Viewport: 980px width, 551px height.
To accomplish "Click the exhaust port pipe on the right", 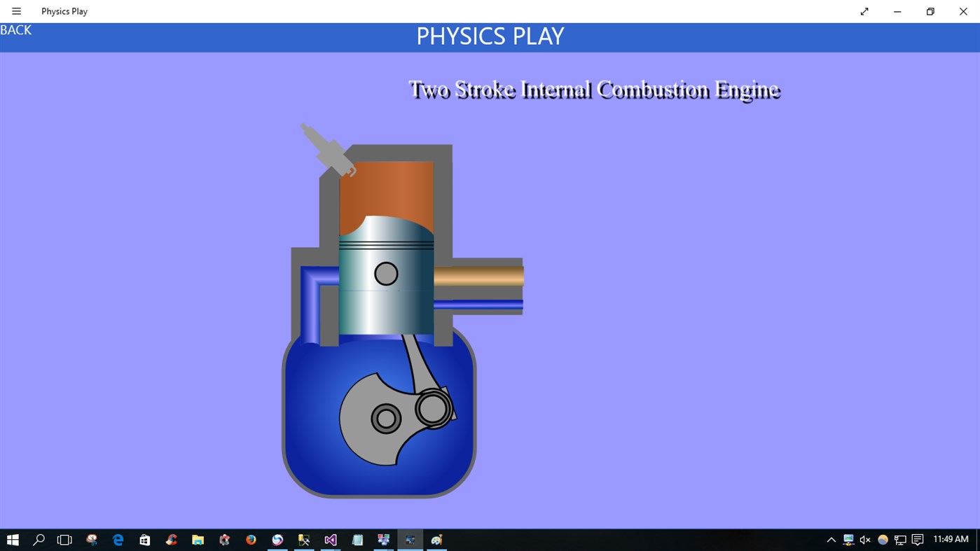I will 480,277.
